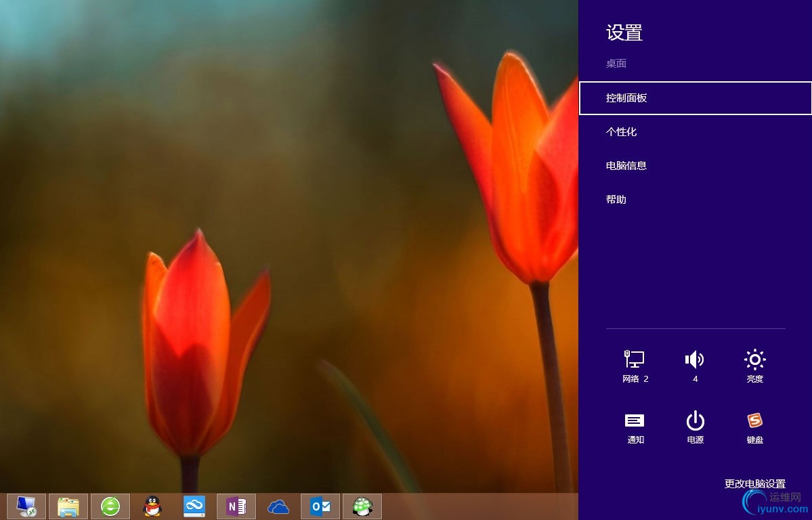Open the power (电源) options icon

point(695,428)
